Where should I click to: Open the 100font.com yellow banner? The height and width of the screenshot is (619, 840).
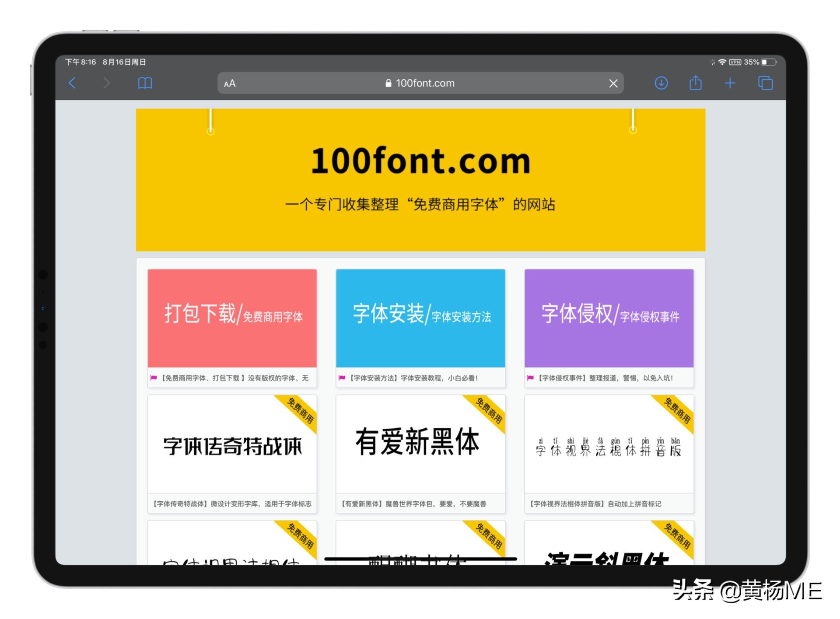(x=420, y=179)
